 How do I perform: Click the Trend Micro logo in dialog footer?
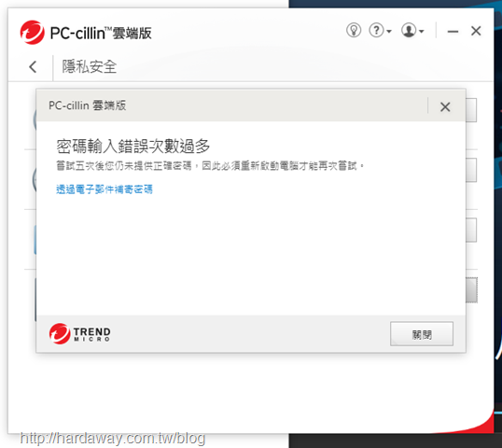80,334
